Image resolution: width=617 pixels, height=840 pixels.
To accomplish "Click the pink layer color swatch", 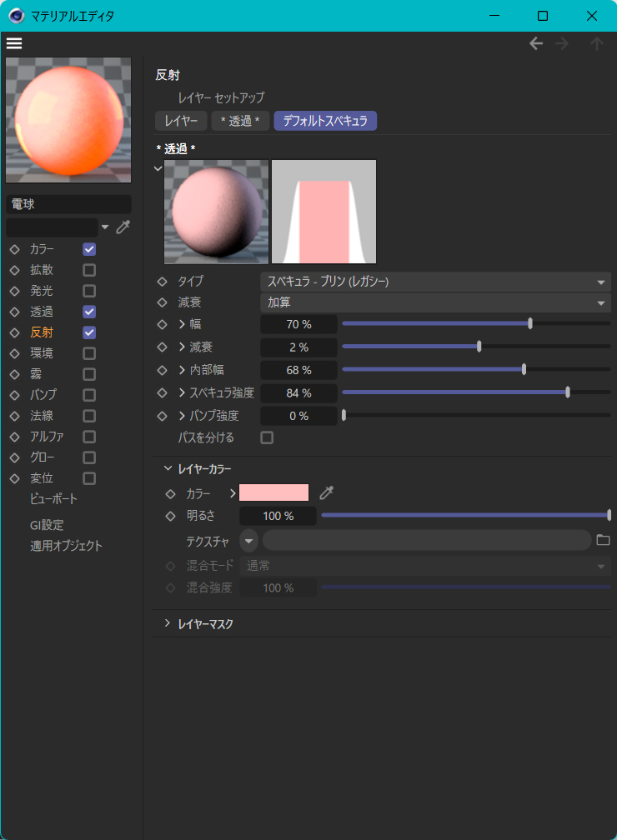I will (273, 492).
